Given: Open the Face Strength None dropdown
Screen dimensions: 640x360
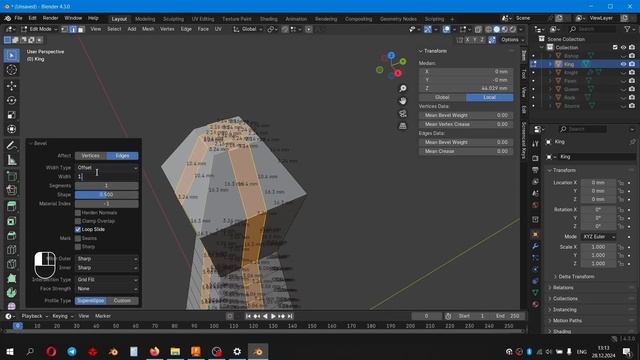Looking at the screenshot, I should (x=107, y=289).
